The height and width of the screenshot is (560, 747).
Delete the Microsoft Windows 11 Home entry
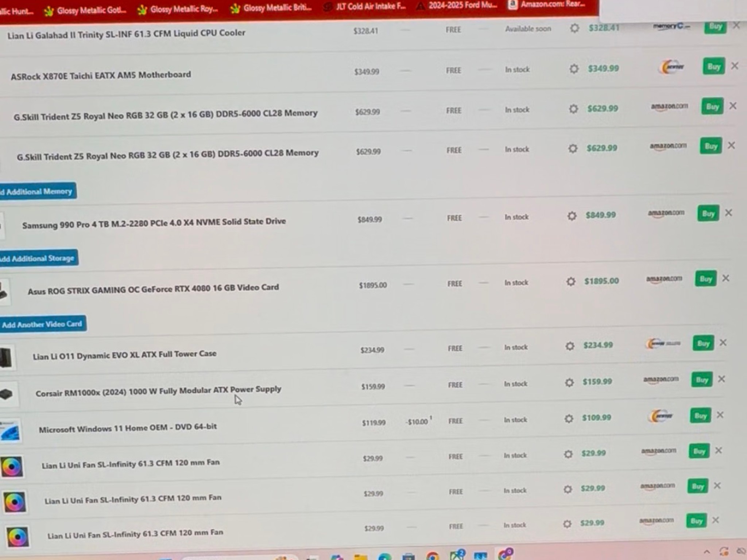click(x=720, y=415)
